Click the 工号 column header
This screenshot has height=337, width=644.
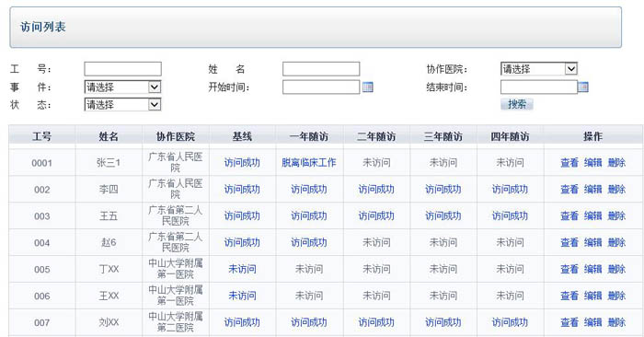pos(42,136)
